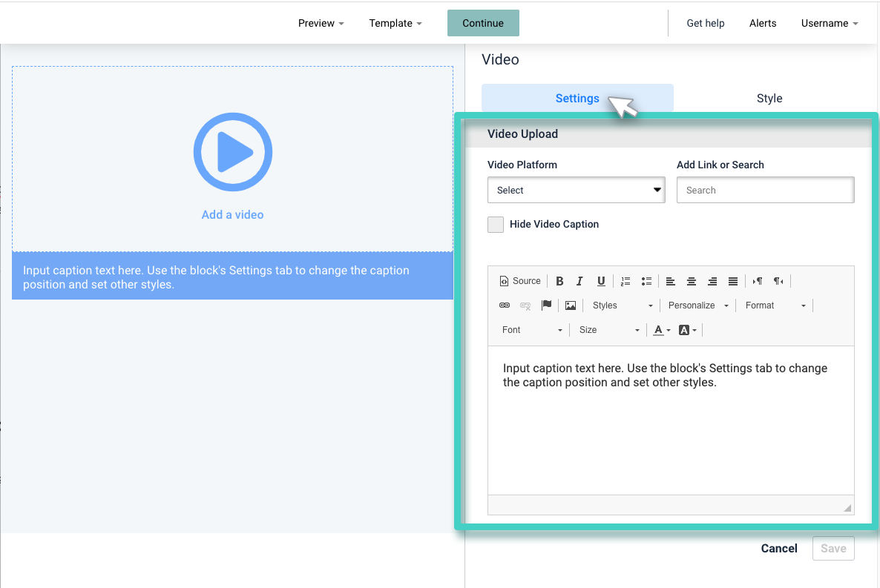The height and width of the screenshot is (588, 880).
Task: Set left-to-right text direction
Action: (x=758, y=281)
